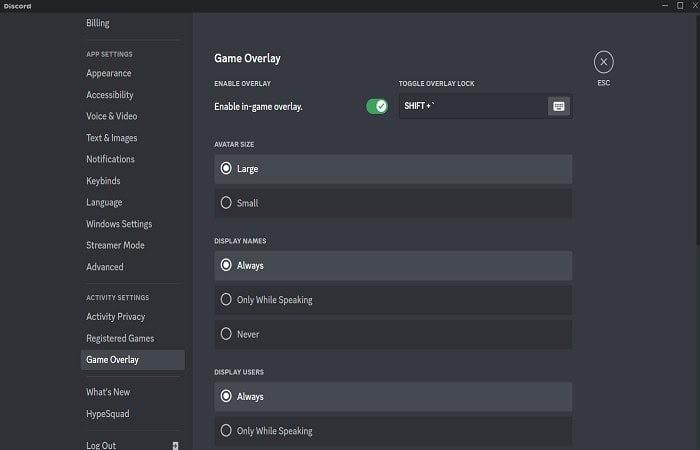The height and width of the screenshot is (450, 700).
Task: Go to Keybinds settings
Action: (103, 181)
